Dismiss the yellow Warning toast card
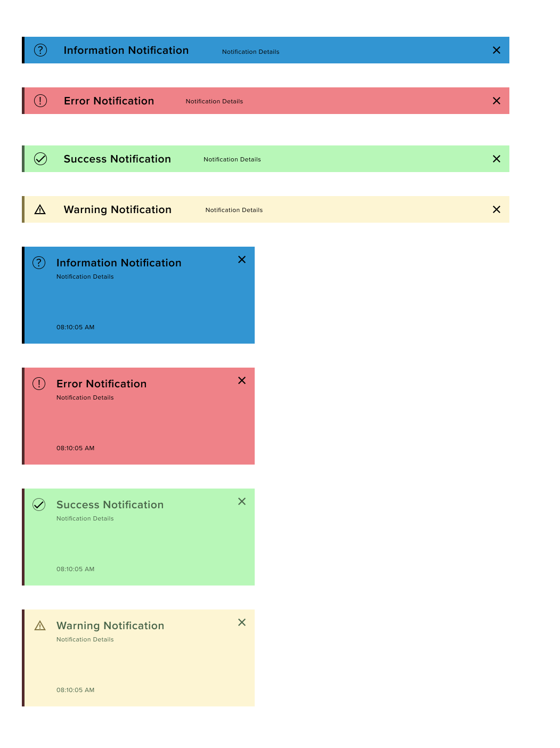Screen dimensions: 560x748 [x=242, y=622]
